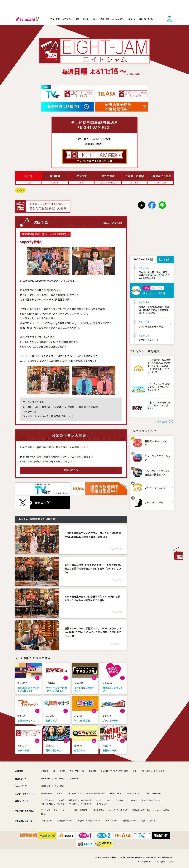This screenshot has width=189, height=868.
Task: Click arrow on 応募はこちら bar
Action: pyautogui.click(x=118, y=470)
